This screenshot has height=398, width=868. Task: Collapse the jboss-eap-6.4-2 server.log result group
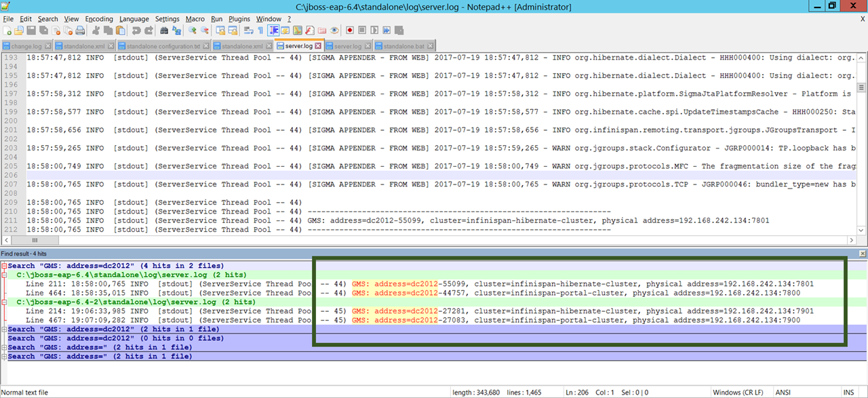(4, 302)
